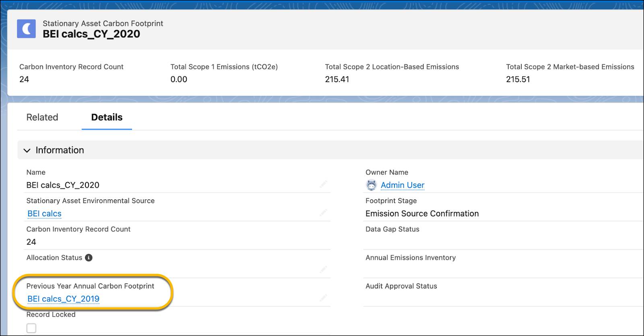Viewport: 644px width, 336px height.
Task: Click the Total Scope 1 Emissions value
Action: point(179,79)
